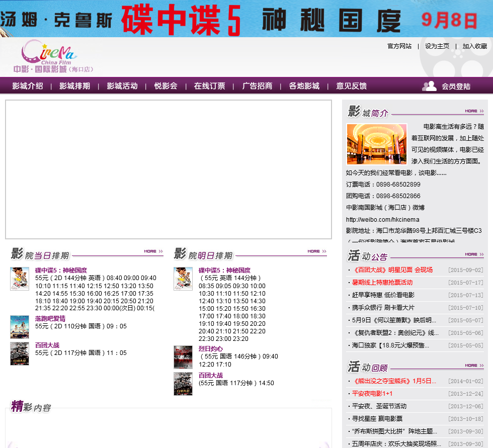The image size is (493, 448).
Task: Click 会员登陆 login link
Action: pyautogui.click(x=456, y=86)
